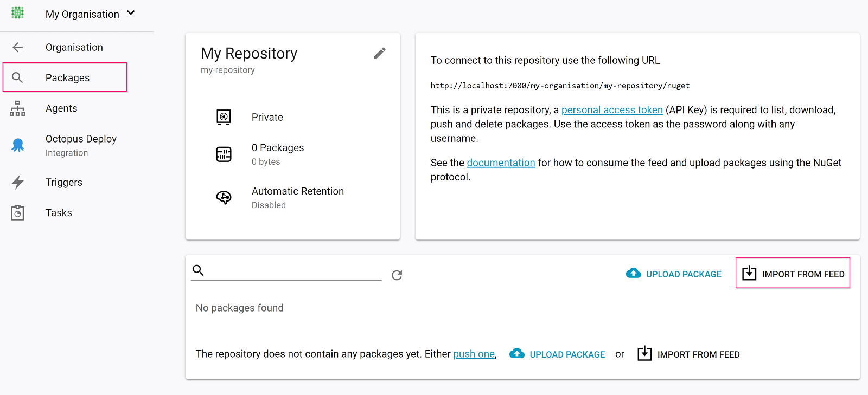The height and width of the screenshot is (395, 868).
Task: Click the organisation logo at top left
Action: click(18, 13)
